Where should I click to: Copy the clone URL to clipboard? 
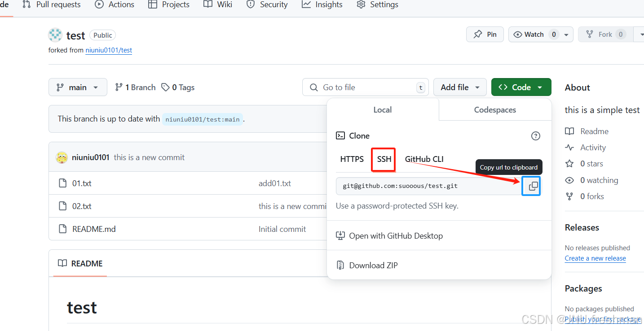click(x=533, y=186)
